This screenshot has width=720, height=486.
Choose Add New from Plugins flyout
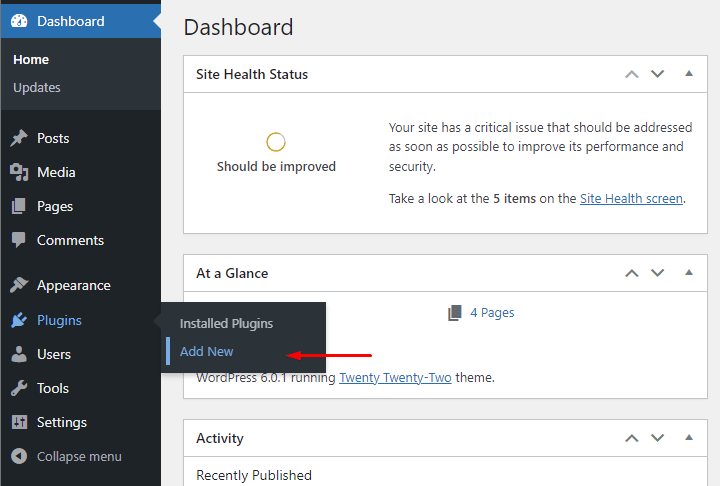(x=207, y=351)
